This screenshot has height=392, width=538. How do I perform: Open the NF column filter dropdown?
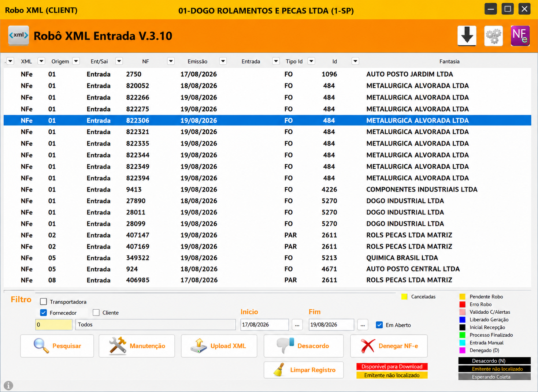[171, 61]
